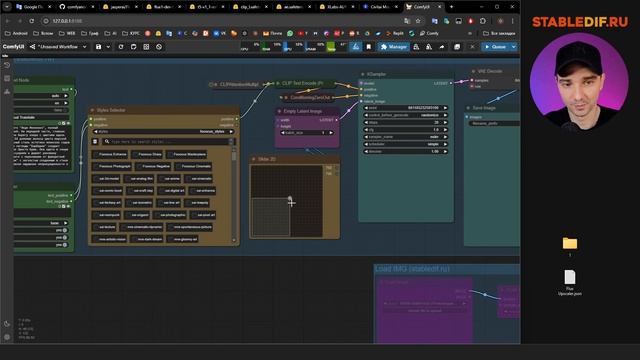Open the Replit bookmark

(395, 33)
